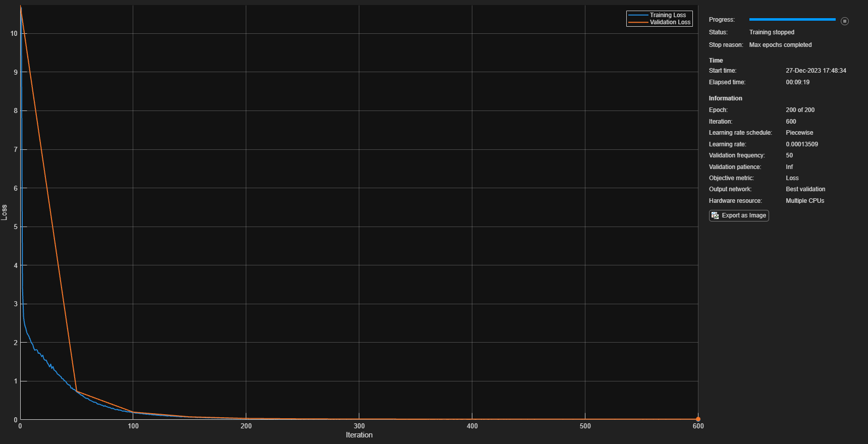Click the learning rate value 0.00013509
868x444 pixels.
coord(801,144)
